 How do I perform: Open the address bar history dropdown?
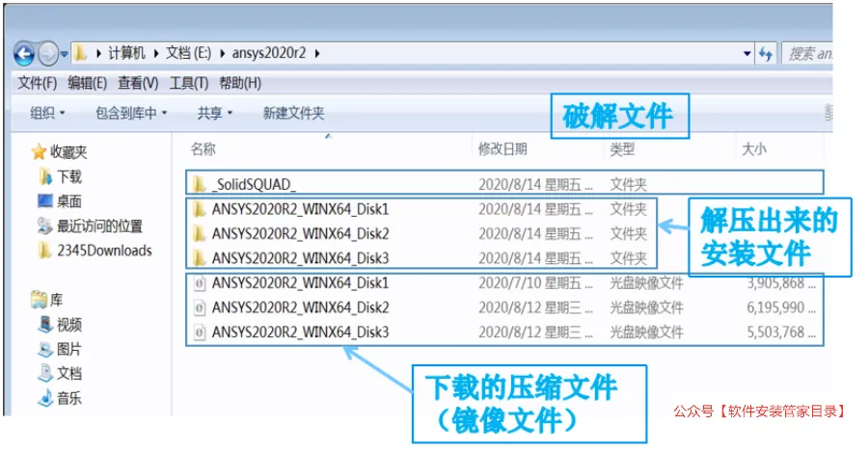(746, 54)
